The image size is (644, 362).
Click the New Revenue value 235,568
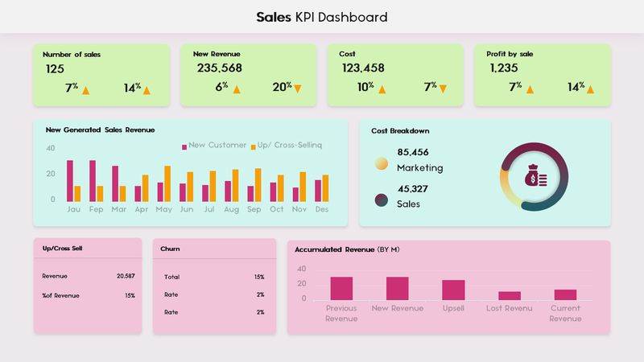pyautogui.click(x=219, y=68)
